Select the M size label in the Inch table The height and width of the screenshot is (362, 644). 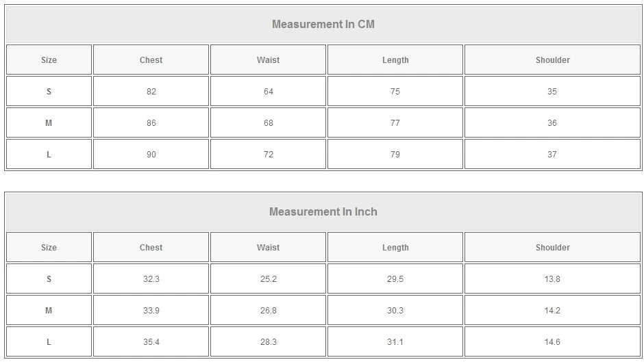coord(49,311)
